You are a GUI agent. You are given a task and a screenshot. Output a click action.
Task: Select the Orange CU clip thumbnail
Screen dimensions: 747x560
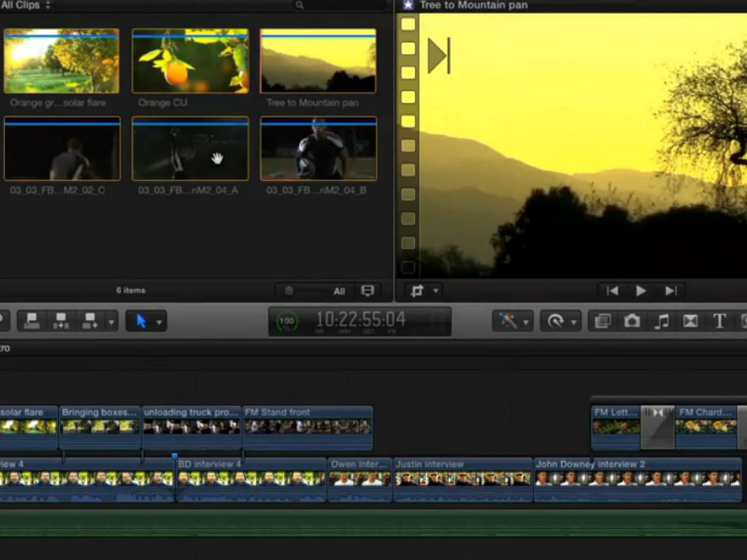tap(190, 61)
